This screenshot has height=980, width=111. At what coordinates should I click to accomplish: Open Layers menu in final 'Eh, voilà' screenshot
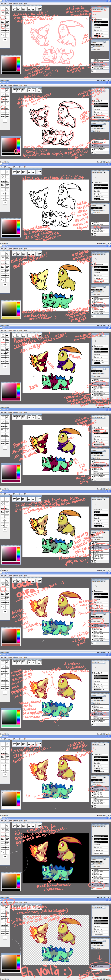(x=10, y=902)
